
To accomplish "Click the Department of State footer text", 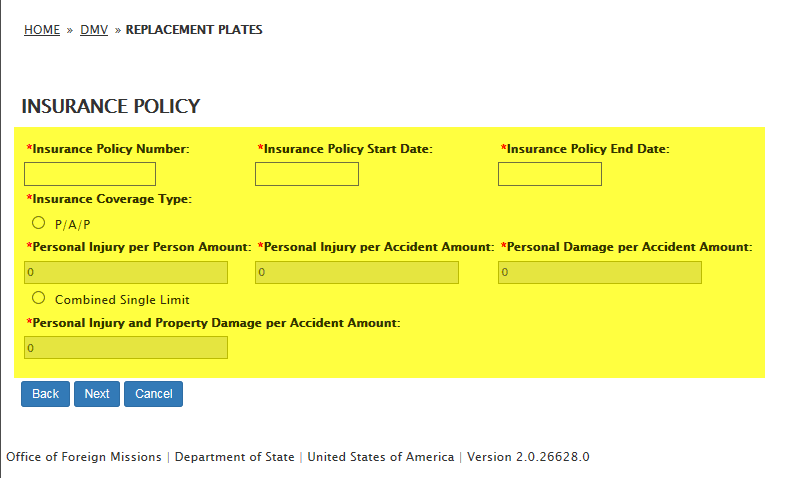I will pyautogui.click(x=235, y=457).
